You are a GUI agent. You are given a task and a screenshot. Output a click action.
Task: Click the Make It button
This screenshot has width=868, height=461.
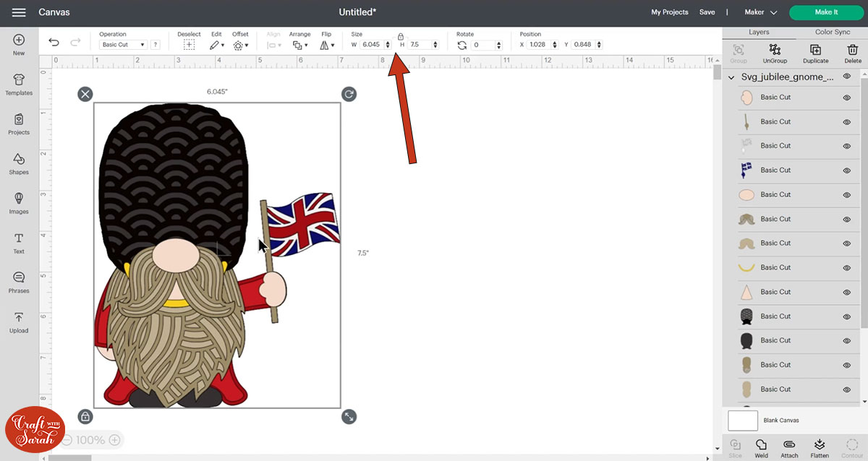825,12
